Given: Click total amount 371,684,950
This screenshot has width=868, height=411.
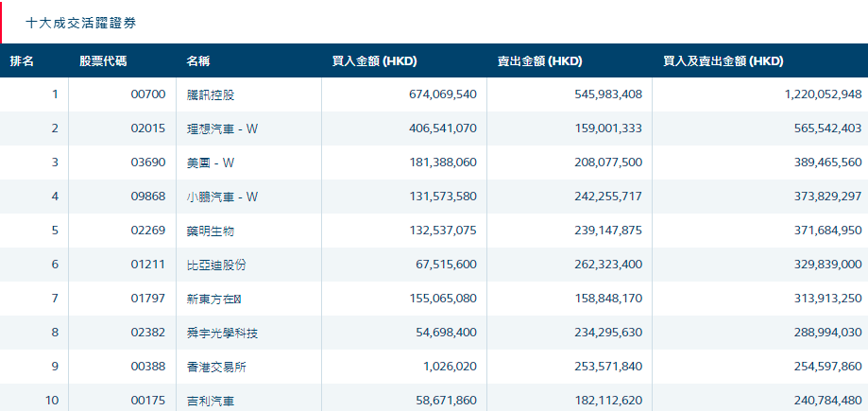Looking at the screenshot, I should point(828,231).
